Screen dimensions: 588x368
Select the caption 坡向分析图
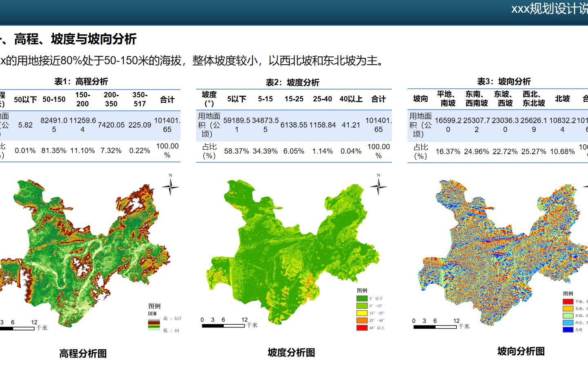(521, 351)
